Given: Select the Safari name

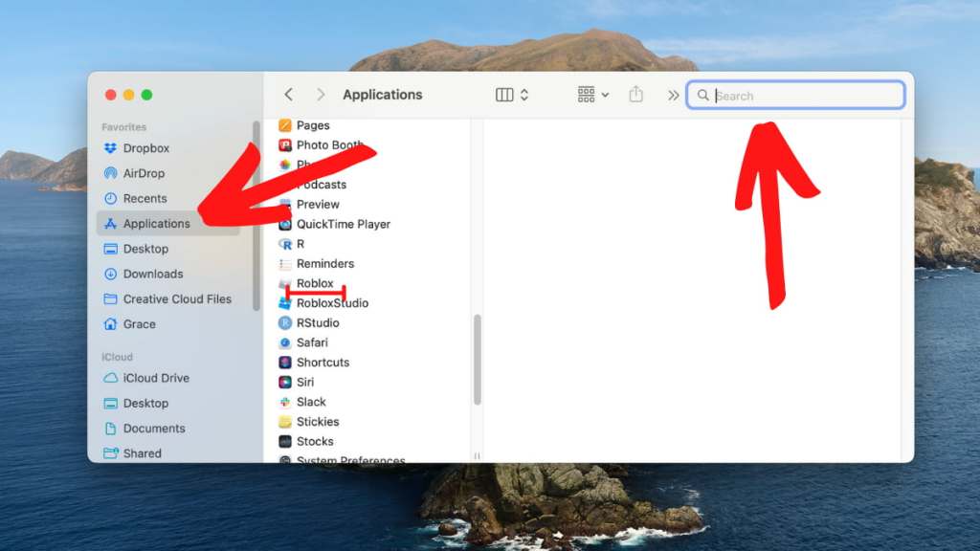Looking at the screenshot, I should [312, 342].
